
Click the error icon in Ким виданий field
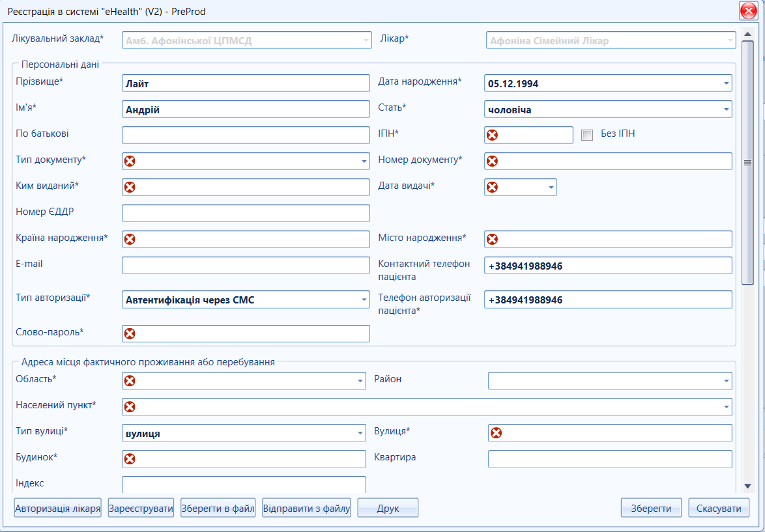pos(130,188)
